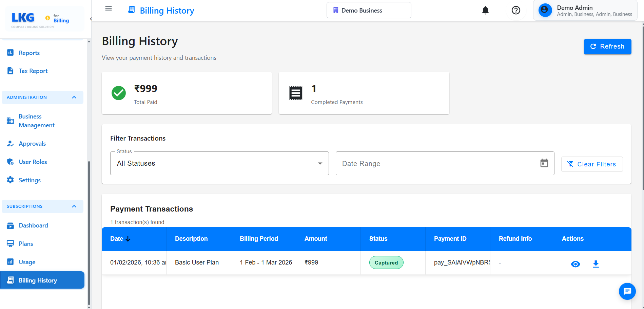The height and width of the screenshot is (309, 644).
Task: Click the Refresh button
Action: click(x=607, y=47)
